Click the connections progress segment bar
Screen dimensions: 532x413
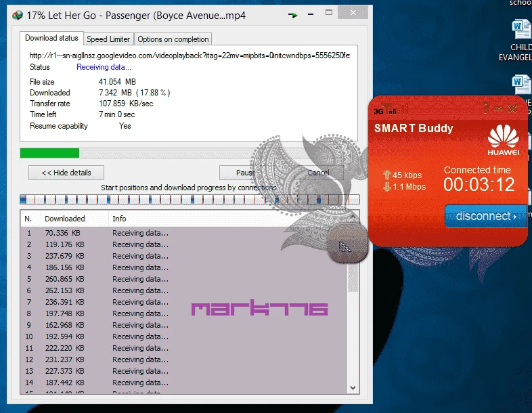click(190, 199)
